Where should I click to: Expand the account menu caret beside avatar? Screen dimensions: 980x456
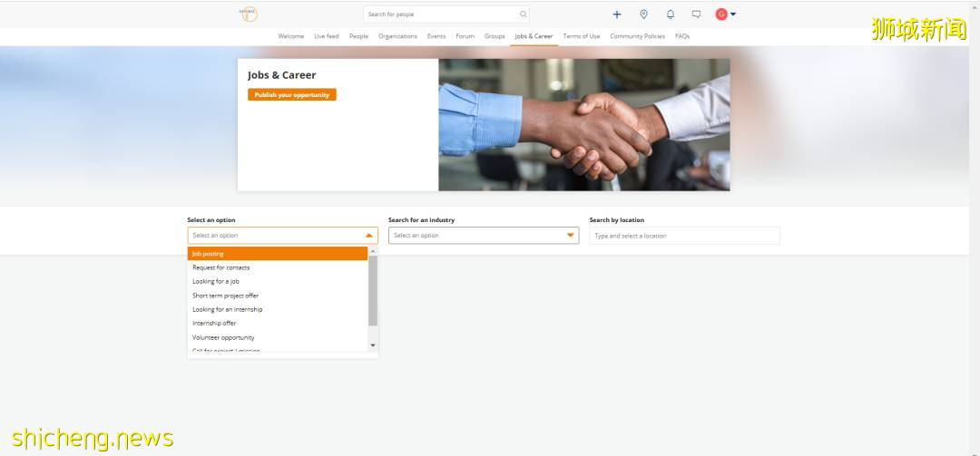(733, 15)
